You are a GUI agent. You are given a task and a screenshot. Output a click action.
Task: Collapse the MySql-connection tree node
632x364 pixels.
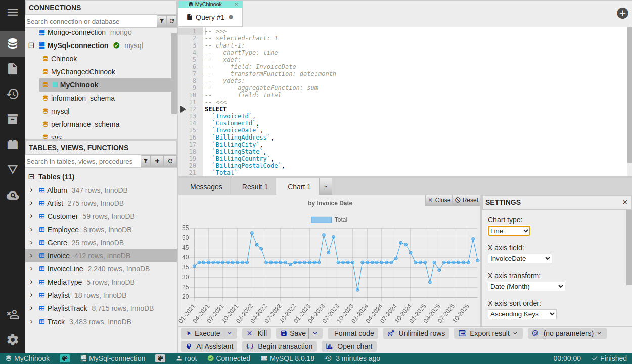[31, 45]
